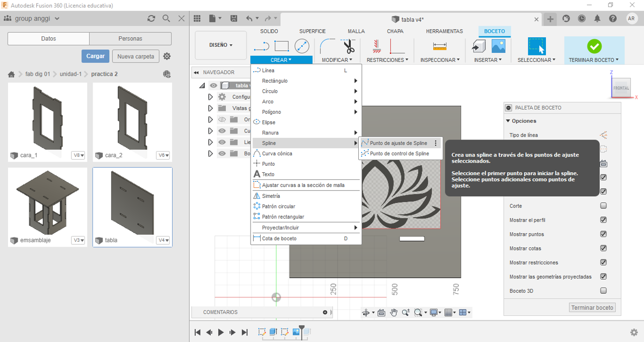Select the Pan hand tool
Image resolution: width=644 pixels, height=342 pixels.
(x=393, y=312)
